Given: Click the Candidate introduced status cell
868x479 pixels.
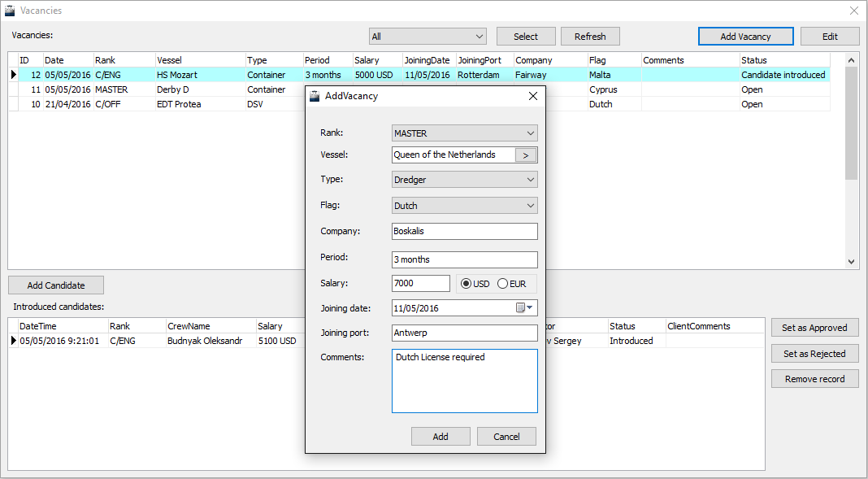Looking at the screenshot, I should point(783,75).
